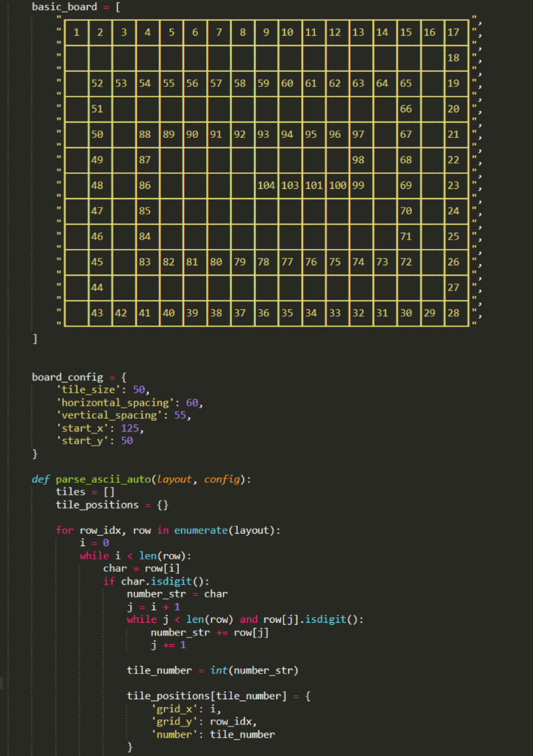The image size is (533, 756).
Task: Click the cell numbered 1 in the board
Action: 76,33
